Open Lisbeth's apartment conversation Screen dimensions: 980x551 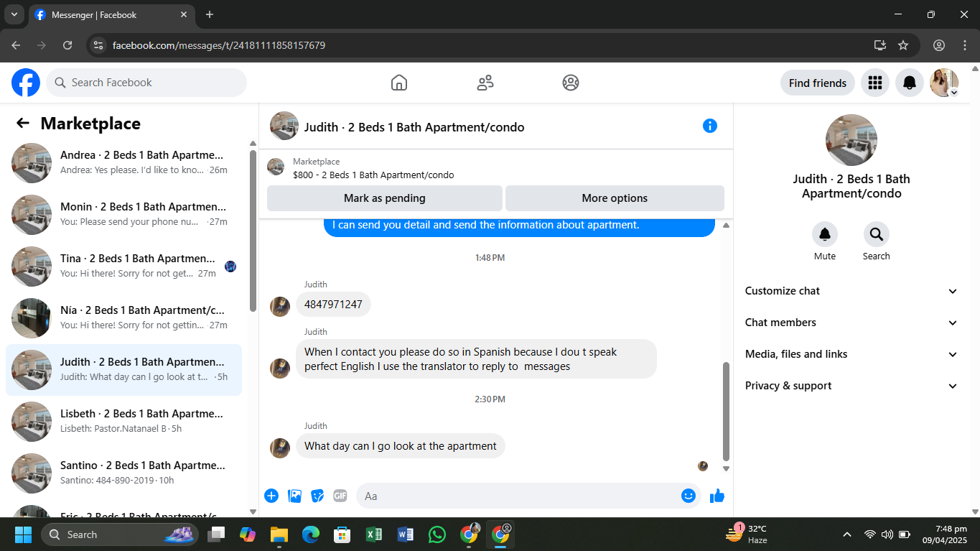[123, 422]
